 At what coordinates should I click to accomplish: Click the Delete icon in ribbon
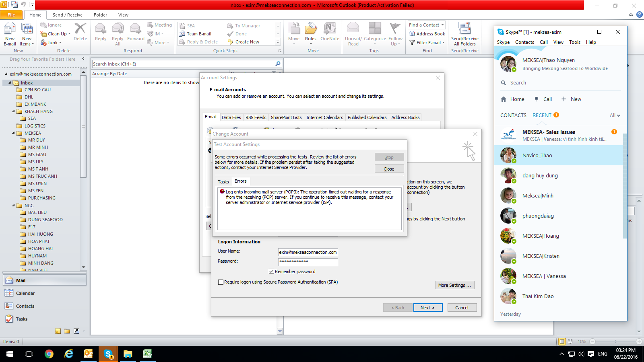(80, 32)
